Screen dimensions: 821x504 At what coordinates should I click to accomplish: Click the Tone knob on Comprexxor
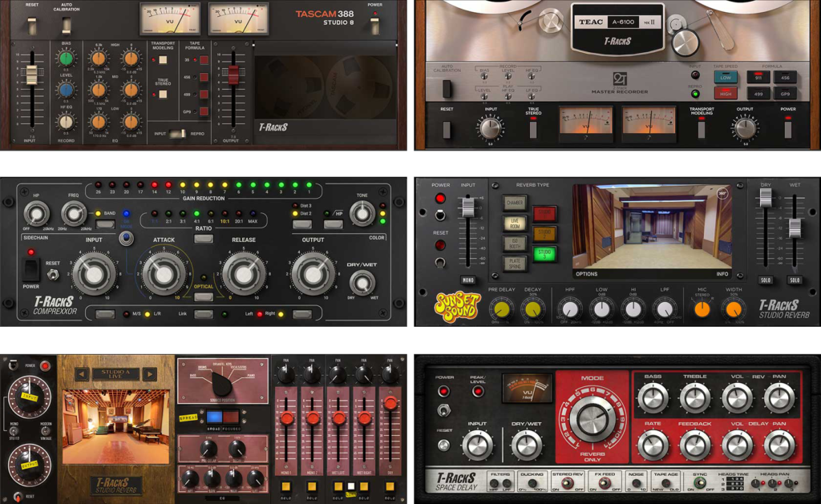click(362, 213)
